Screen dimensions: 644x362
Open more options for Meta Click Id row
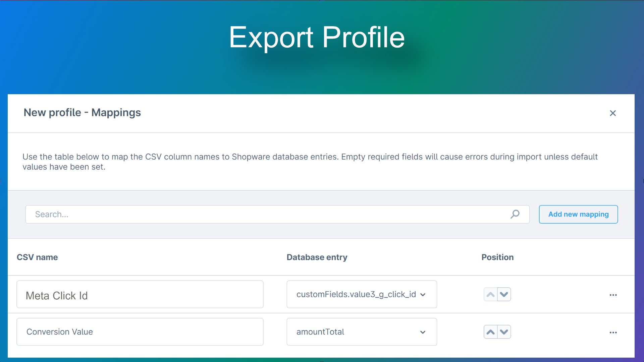[613, 295]
